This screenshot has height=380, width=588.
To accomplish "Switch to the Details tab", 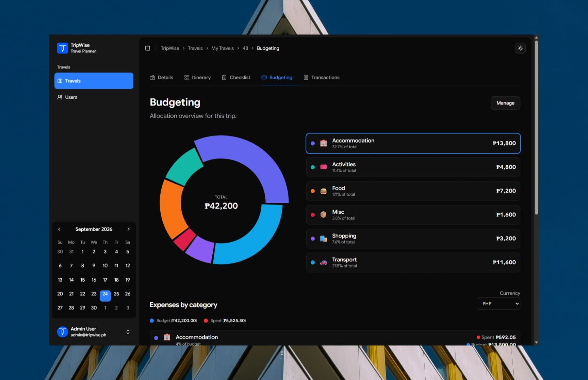I will click(161, 77).
